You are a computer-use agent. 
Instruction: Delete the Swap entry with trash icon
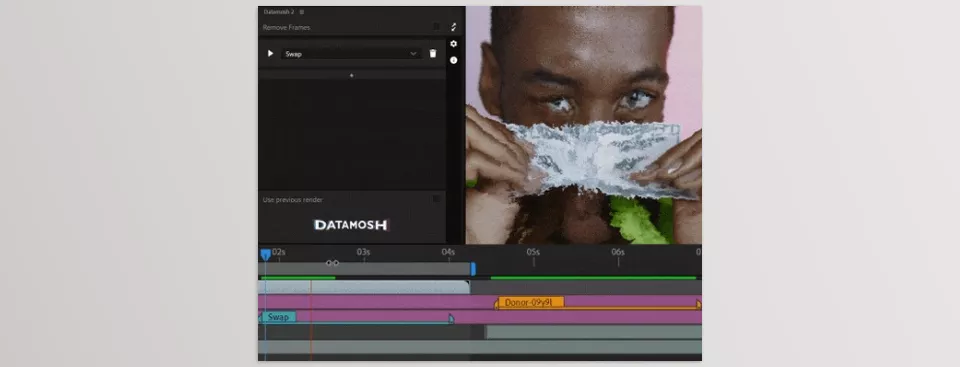tap(433, 54)
